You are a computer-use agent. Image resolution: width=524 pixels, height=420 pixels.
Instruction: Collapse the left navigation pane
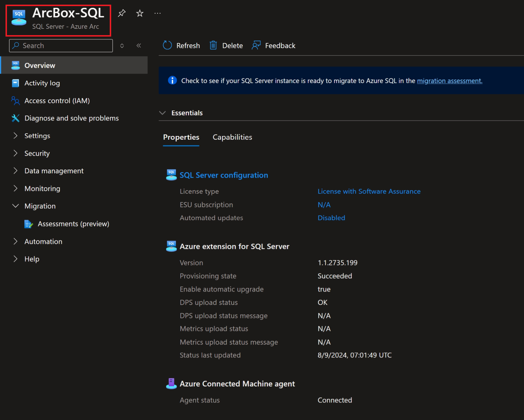[x=139, y=46]
